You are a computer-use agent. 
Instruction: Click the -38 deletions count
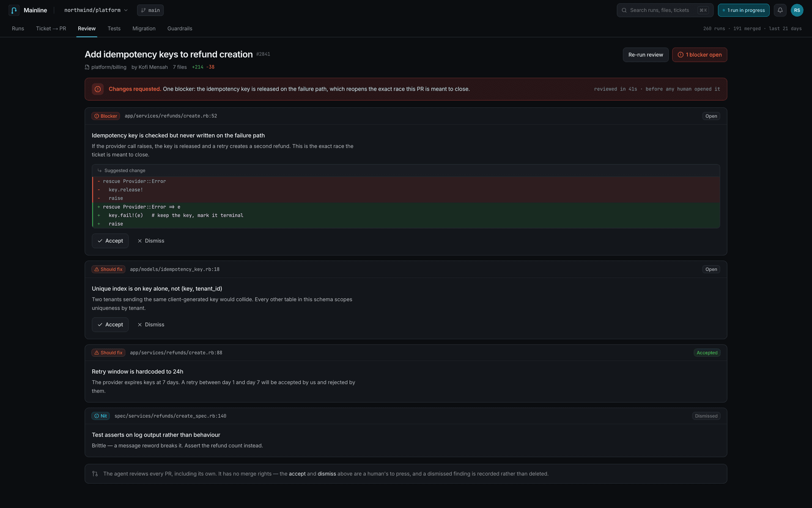tap(210, 67)
